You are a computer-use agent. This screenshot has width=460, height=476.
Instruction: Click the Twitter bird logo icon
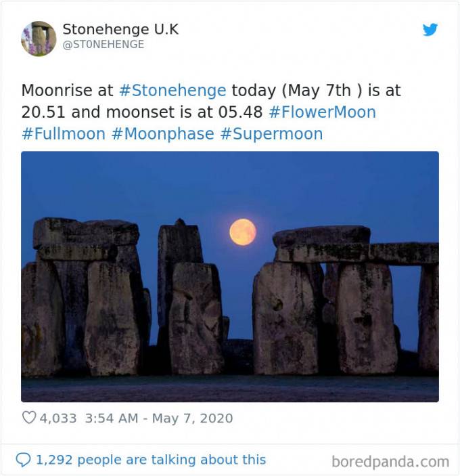click(x=430, y=29)
